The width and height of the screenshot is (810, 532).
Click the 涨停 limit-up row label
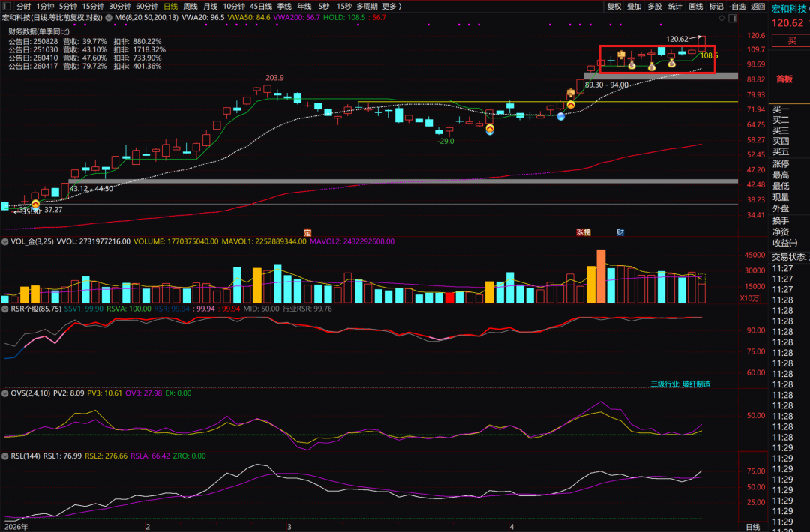781,163
